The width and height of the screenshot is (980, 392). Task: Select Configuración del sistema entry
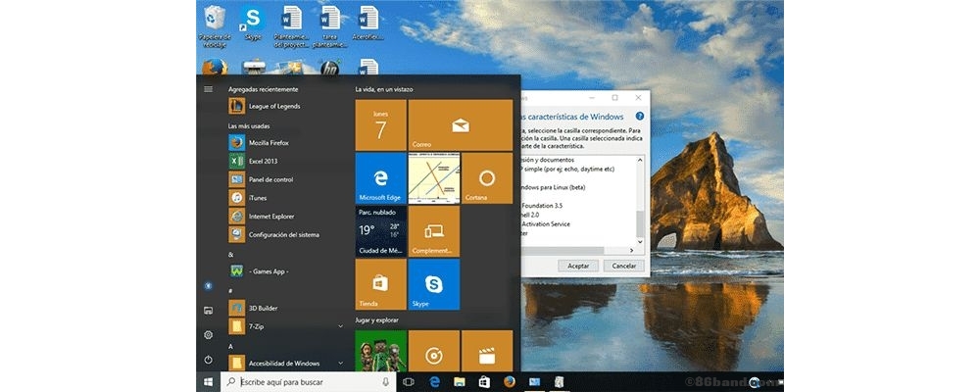(x=283, y=234)
